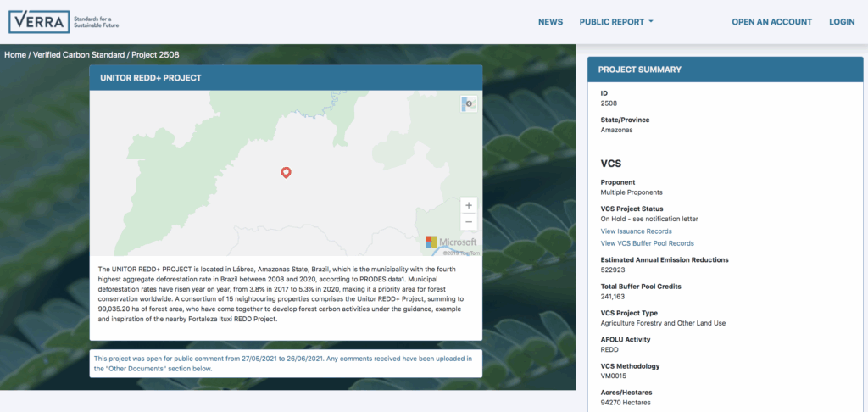Select the ID value 2508
Image resolution: width=868 pixels, height=412 pixels.
609,103
